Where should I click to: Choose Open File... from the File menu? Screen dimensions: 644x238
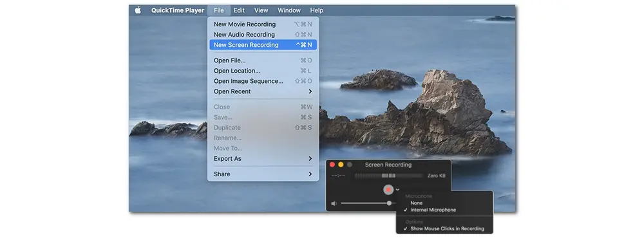(x=263, y=60)
